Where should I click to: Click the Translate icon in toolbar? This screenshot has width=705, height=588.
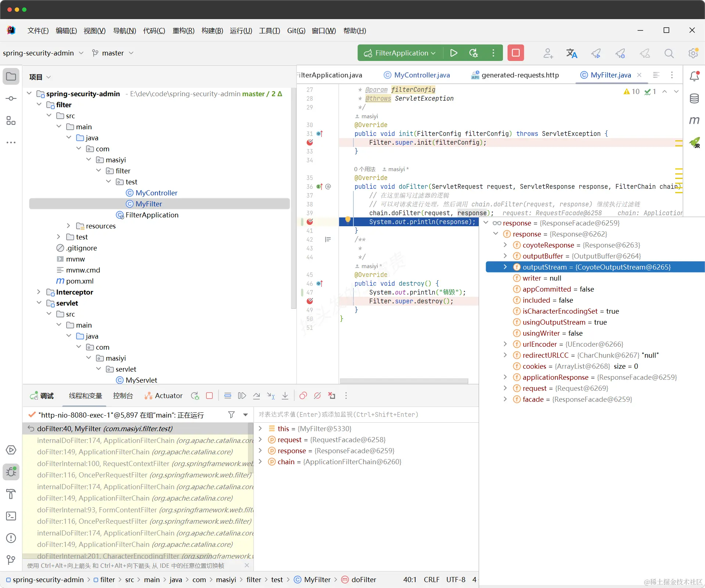click(x=572, y=53)
